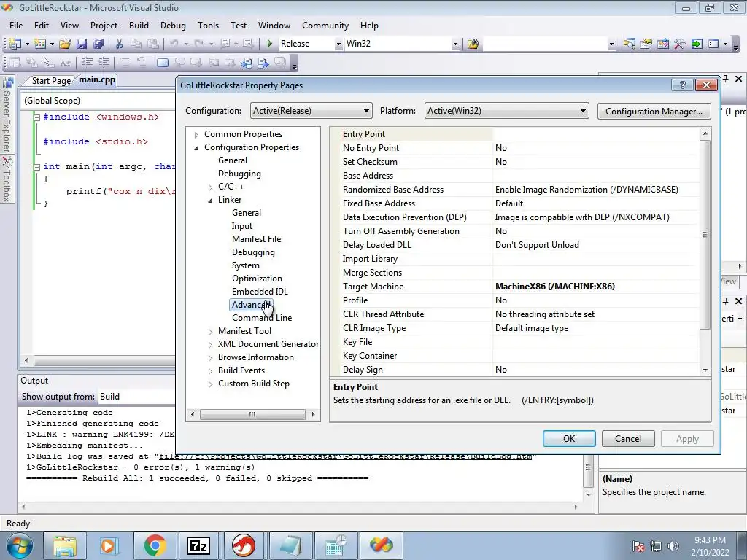
Task: Open Chrome from the taskbar
Action: pyautogui.click(x=155, y=545)
